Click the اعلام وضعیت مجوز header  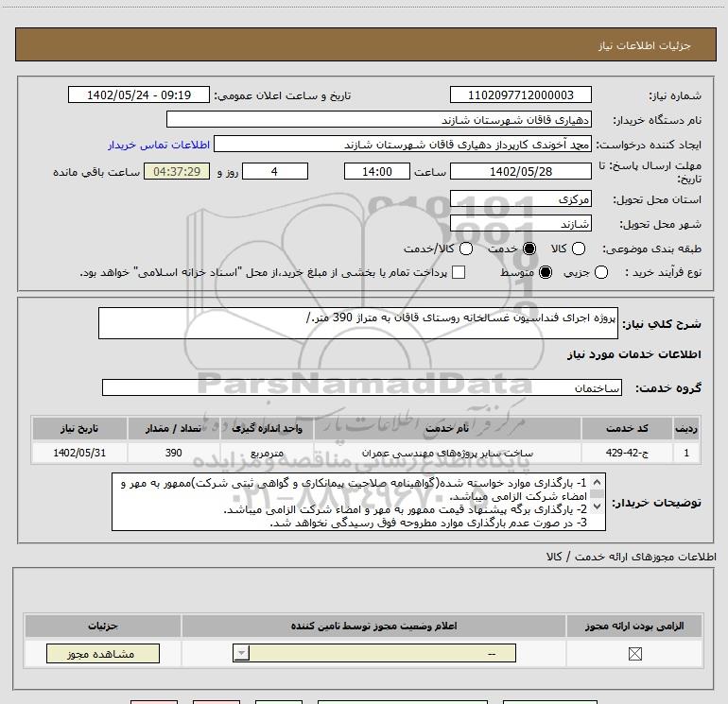coord(373,626)
